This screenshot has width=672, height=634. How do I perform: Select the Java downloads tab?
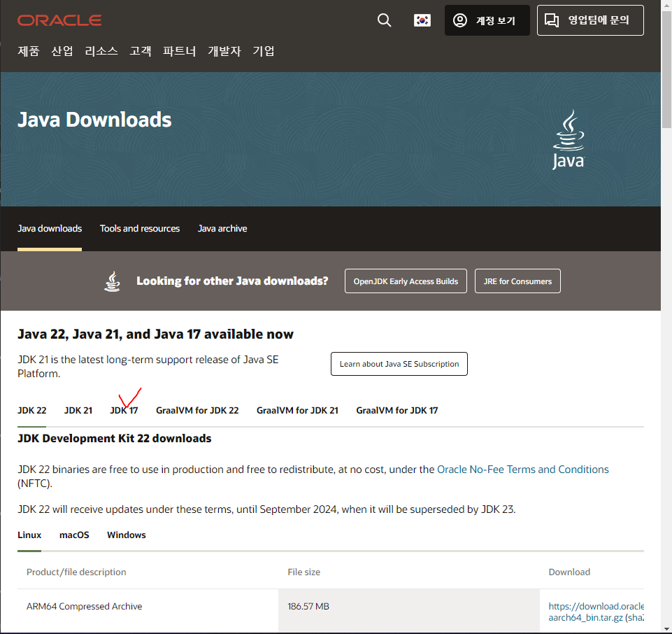click(50, 229)
